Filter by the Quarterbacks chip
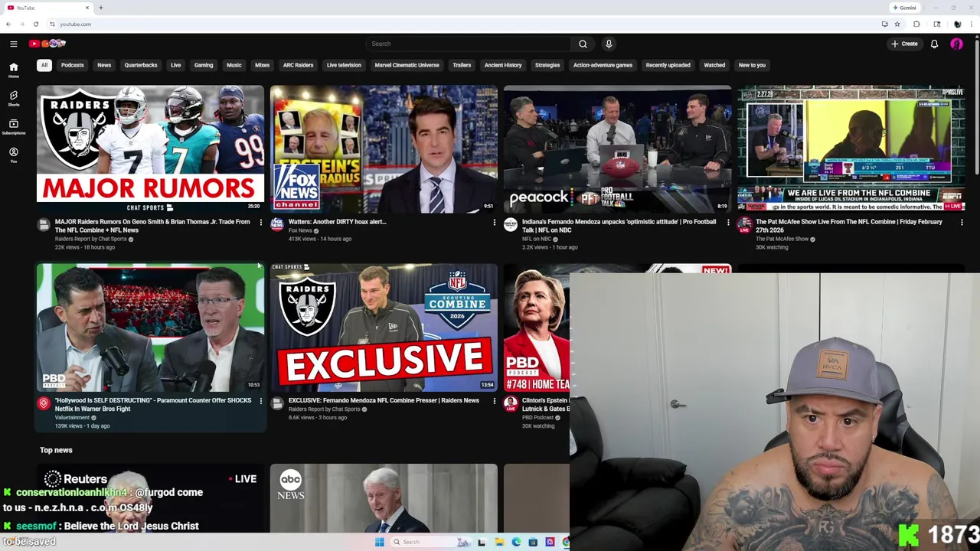Screen dimensions: 980x551 click(x=141, y=65)
